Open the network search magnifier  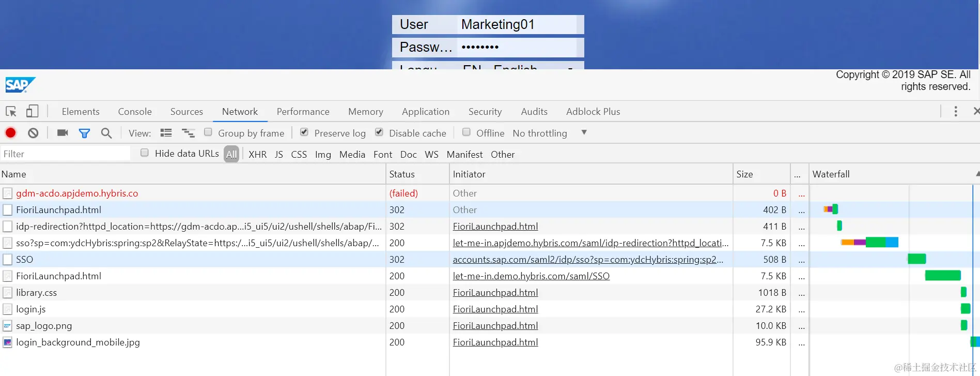106,133
